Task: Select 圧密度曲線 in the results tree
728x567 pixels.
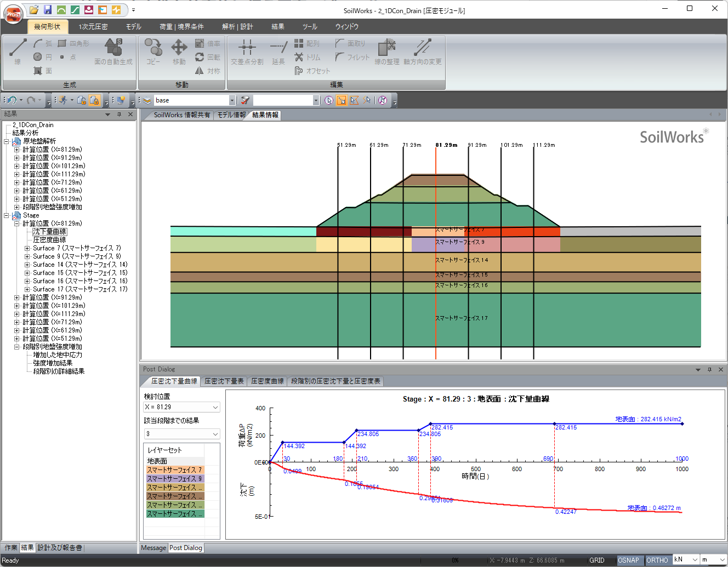Action: click(x=49, y=240)
